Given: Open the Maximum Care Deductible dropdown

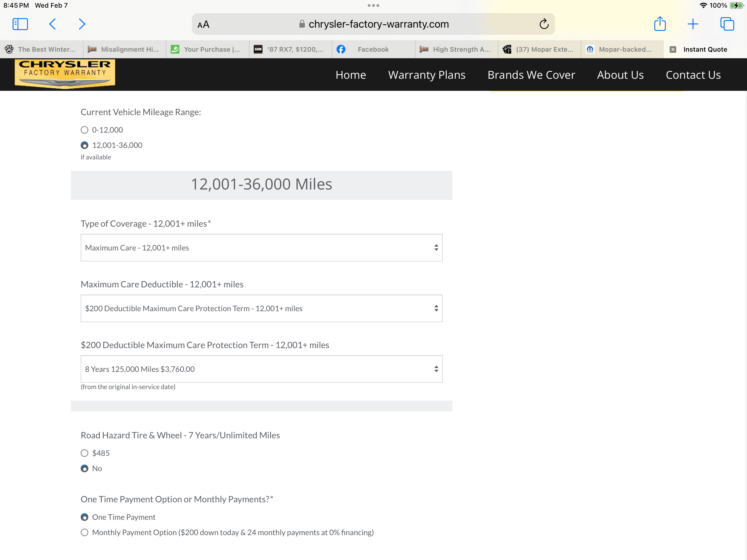Looking at the screenshot, I should 261,308.
